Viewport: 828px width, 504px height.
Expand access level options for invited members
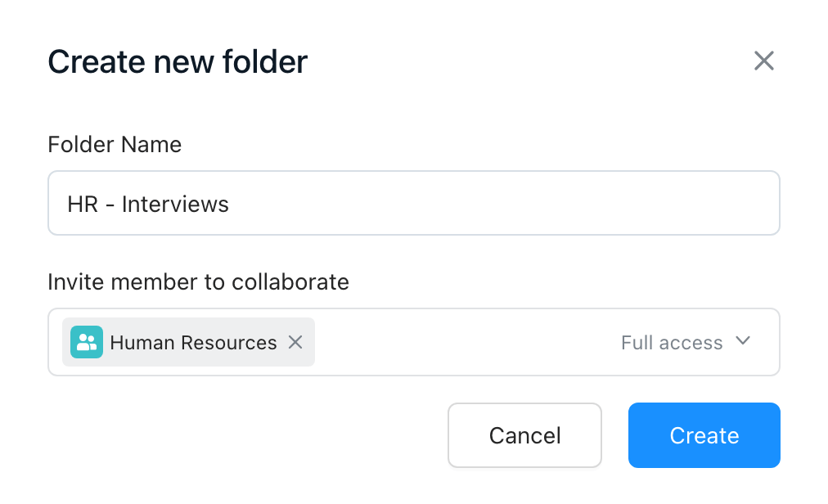tap(686, 342)
